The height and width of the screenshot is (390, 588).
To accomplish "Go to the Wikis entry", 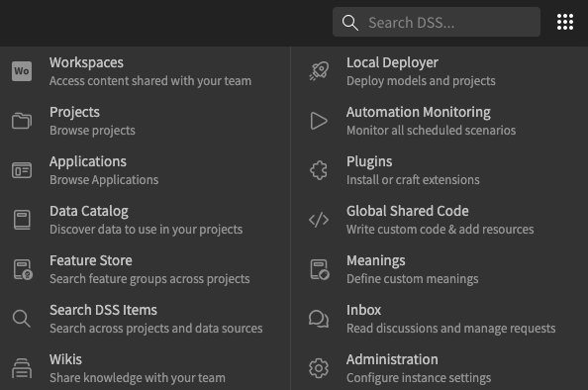I will (65, 359).
